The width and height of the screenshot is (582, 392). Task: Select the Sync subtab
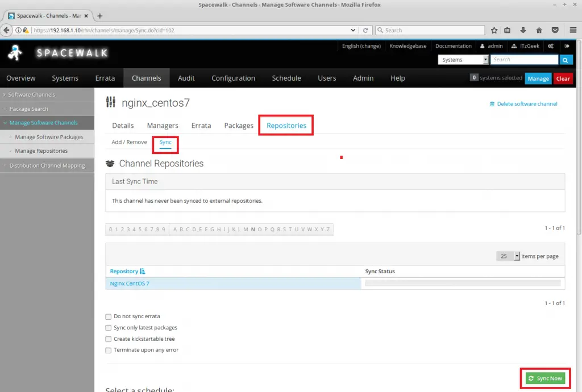pos(165,142)
